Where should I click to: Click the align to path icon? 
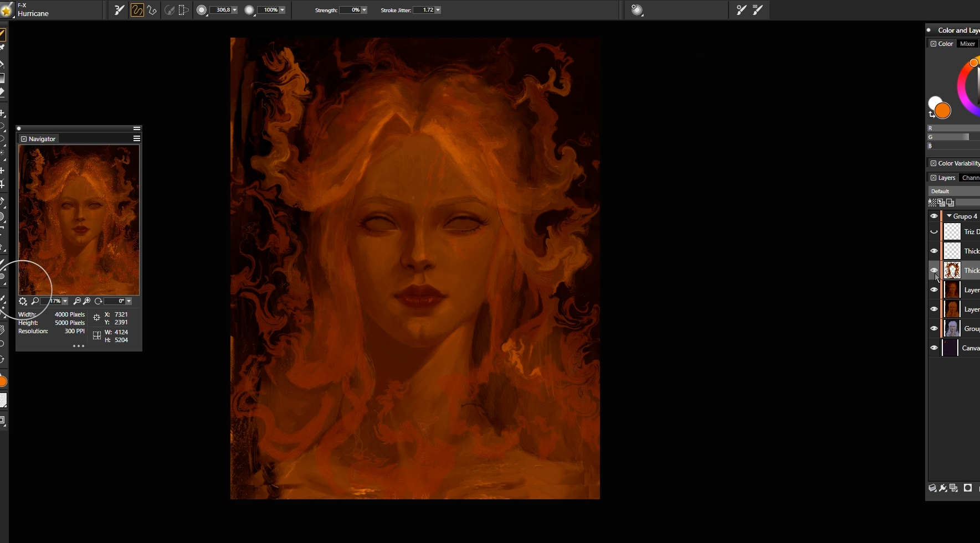tap(170, 10)
